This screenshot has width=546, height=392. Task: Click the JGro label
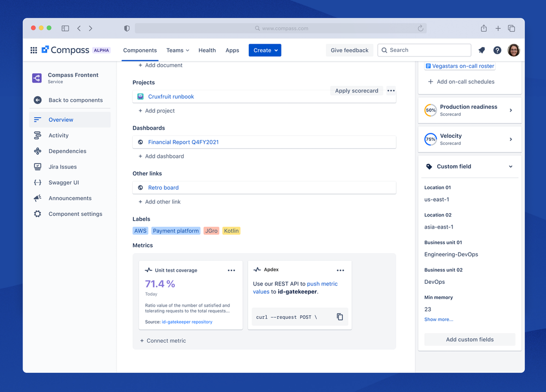pos(212,231)
